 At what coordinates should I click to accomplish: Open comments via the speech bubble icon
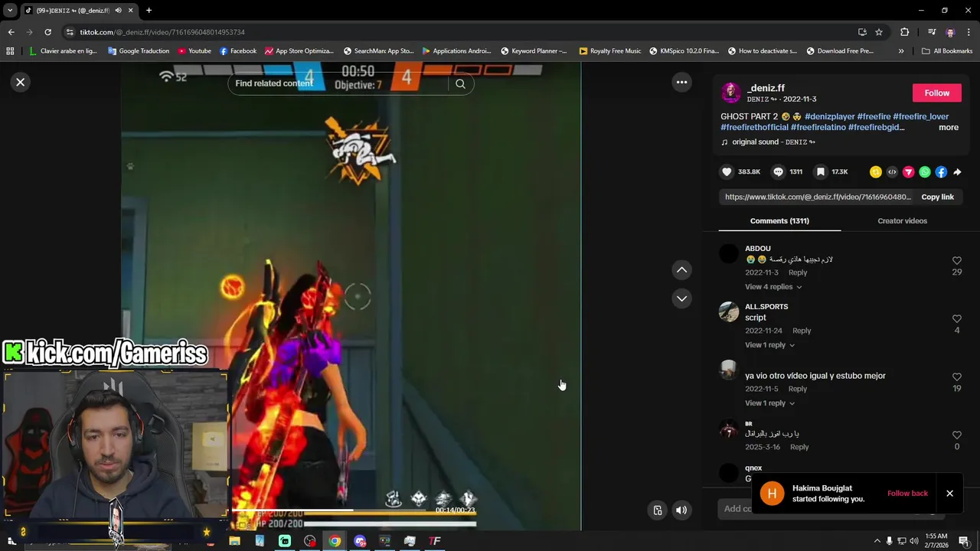point(778,172)
